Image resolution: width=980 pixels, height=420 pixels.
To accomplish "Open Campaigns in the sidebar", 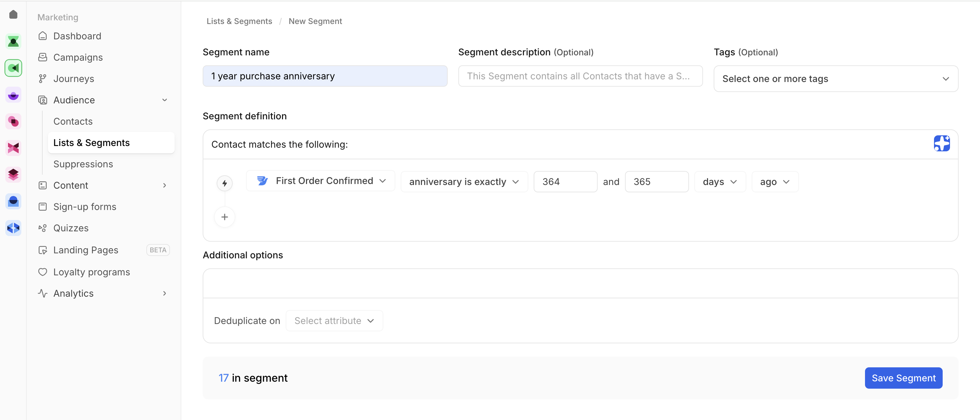I will click(x=78, y=57).
